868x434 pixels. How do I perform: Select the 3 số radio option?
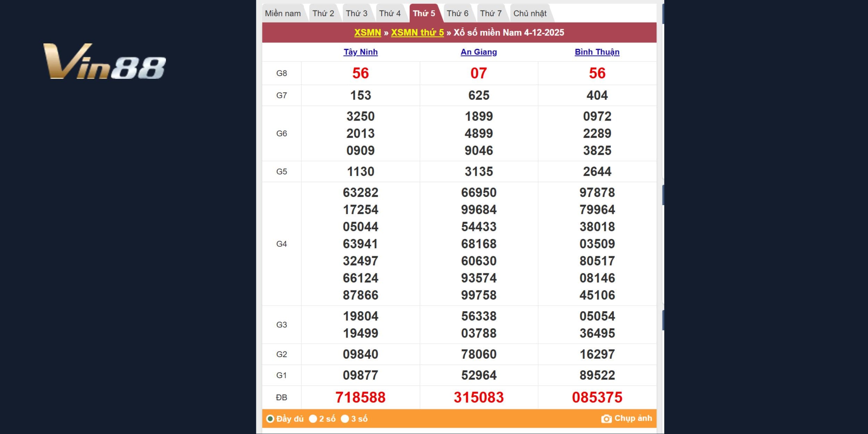pyautogui.click(x=345, y=419)
